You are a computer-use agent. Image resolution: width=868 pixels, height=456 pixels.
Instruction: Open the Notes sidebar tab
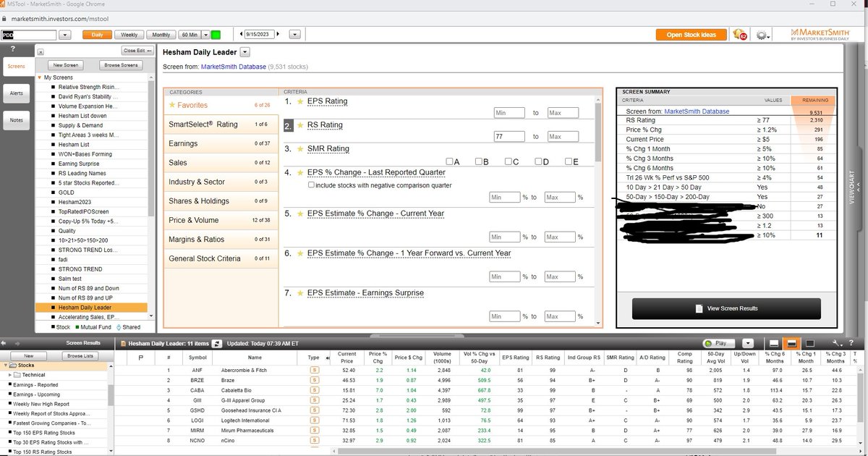(16, 120)
